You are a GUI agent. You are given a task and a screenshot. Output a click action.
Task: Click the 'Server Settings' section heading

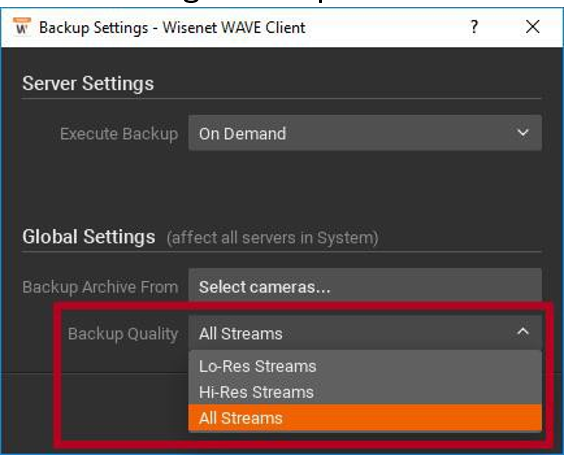tap(88, 84)
